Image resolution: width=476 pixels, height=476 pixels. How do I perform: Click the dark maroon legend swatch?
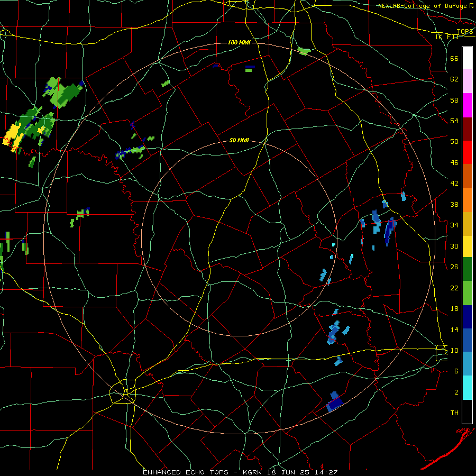pos(467,129)
